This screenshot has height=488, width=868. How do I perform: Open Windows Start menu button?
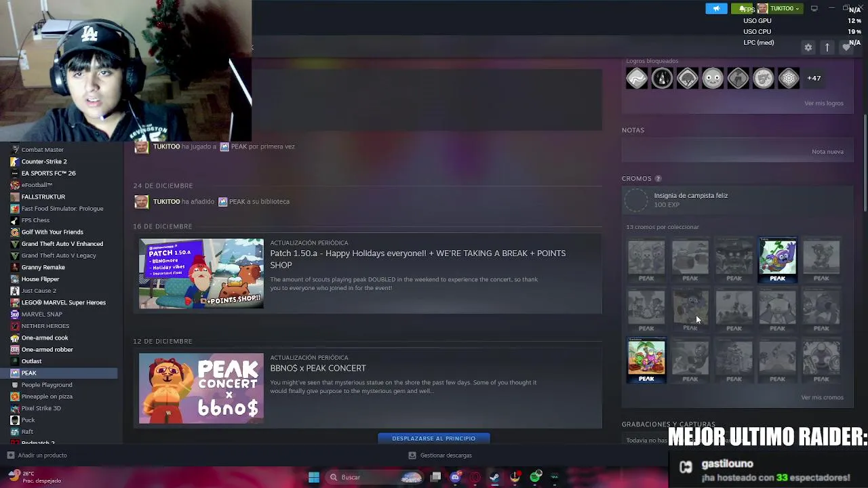click(x=313, y=477)
